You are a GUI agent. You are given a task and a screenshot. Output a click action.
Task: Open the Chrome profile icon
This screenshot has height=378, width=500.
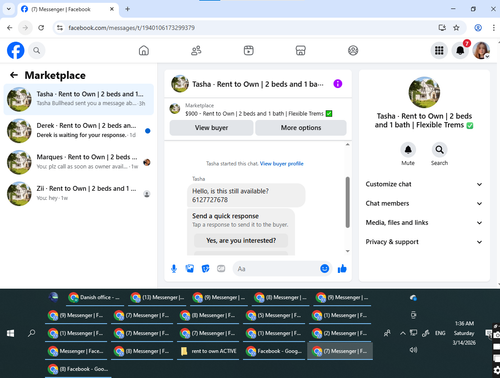[478, 28]
